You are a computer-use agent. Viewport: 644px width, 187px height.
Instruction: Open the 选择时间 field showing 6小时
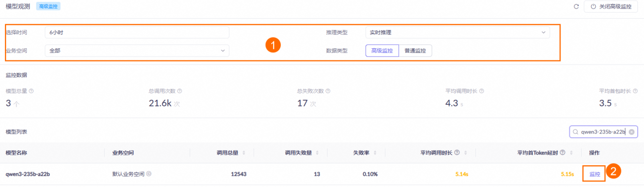click(x=137, y=32)
